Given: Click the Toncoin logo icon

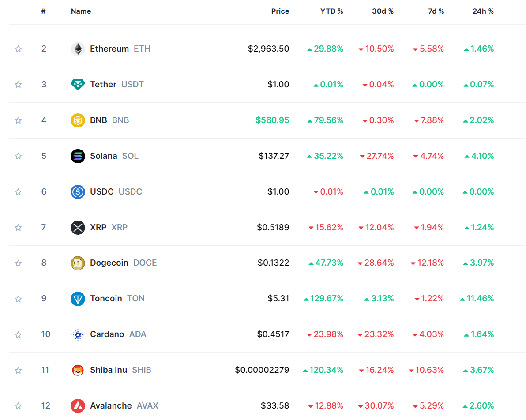Looking at the screenshot, I should click(x=78, y=299).
